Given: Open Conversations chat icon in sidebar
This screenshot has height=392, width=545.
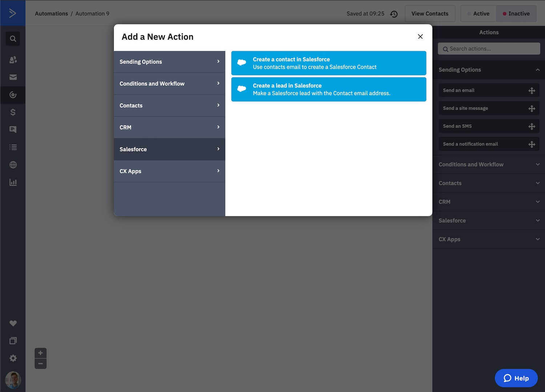Looking at the screenshot, I should pyautogui.click(x=13, y=130).
